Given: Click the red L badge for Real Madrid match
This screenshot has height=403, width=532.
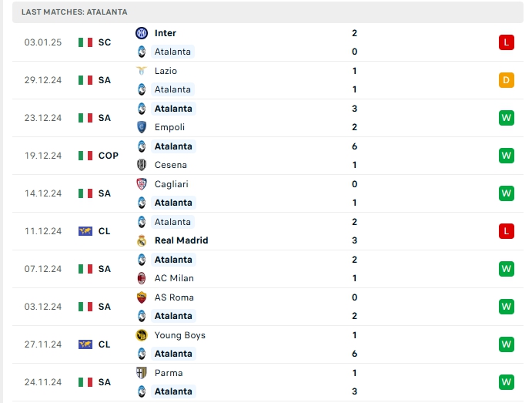Looking at the screenshot, I should point(506,231).
